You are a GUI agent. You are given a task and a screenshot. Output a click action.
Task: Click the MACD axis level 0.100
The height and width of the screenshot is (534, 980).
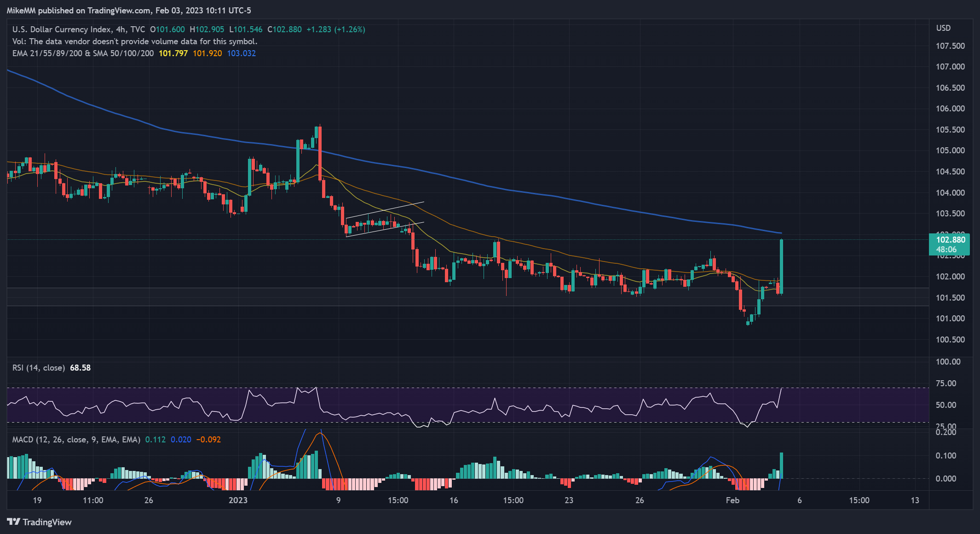click(946, 456)
